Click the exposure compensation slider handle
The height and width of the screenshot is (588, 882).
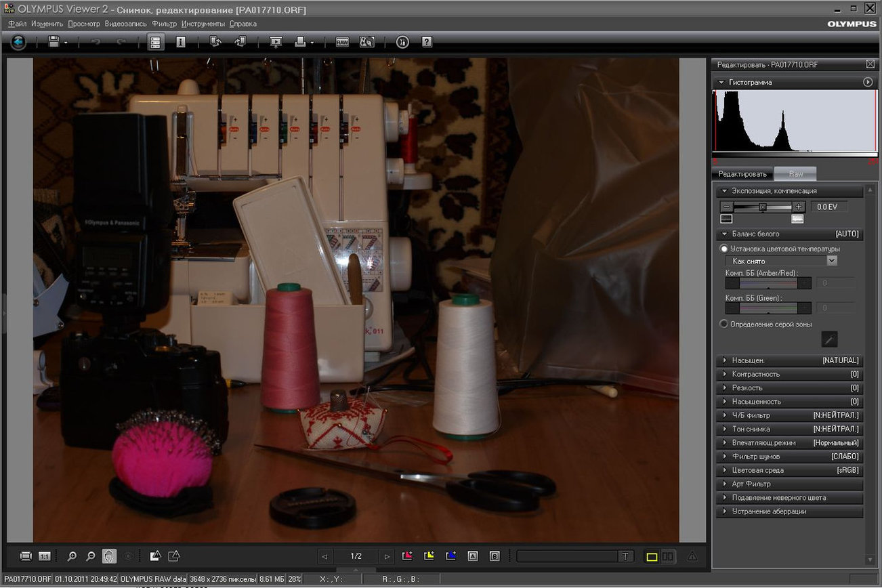(x=763, y=207)
